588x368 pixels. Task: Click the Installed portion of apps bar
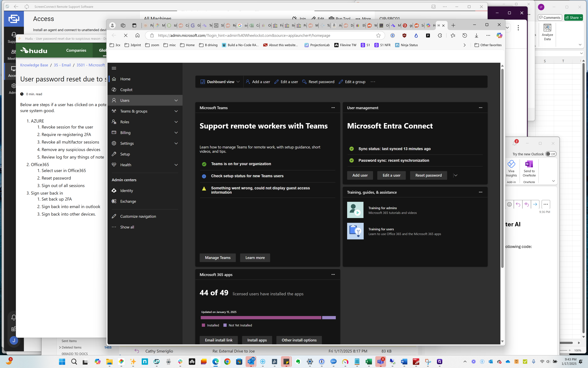tap(261, 318)
